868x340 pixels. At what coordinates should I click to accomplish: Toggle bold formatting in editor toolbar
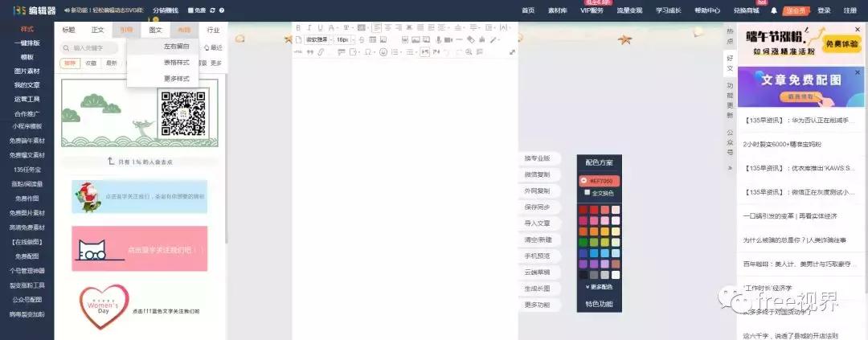pyautogui.click(x=298, y=27)
